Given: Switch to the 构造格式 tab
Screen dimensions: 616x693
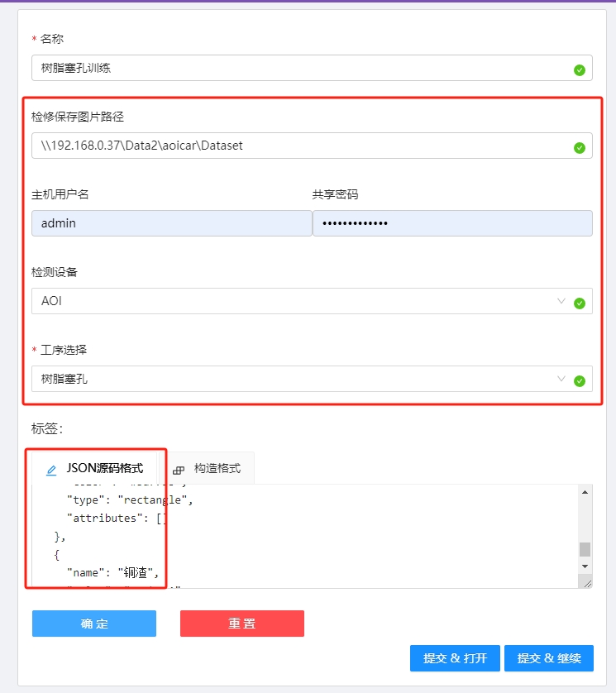Looking at the screenshot, I should click(x=217, y=468).
